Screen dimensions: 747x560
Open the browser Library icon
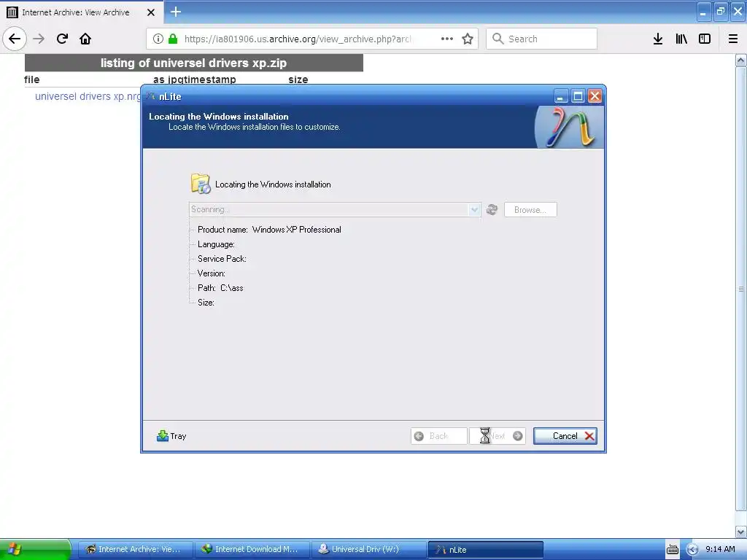(x=681, y=39)
